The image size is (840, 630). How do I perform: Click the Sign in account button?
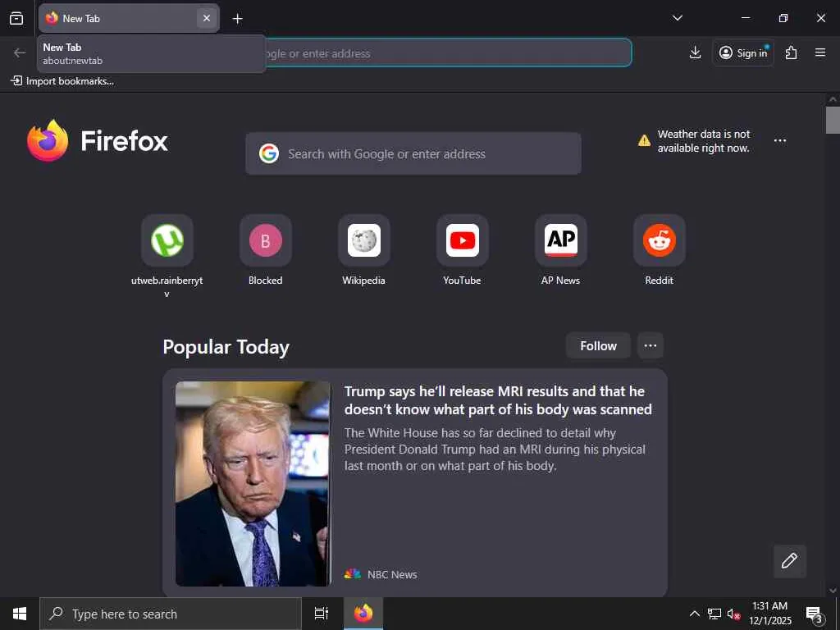coord(743,52)
